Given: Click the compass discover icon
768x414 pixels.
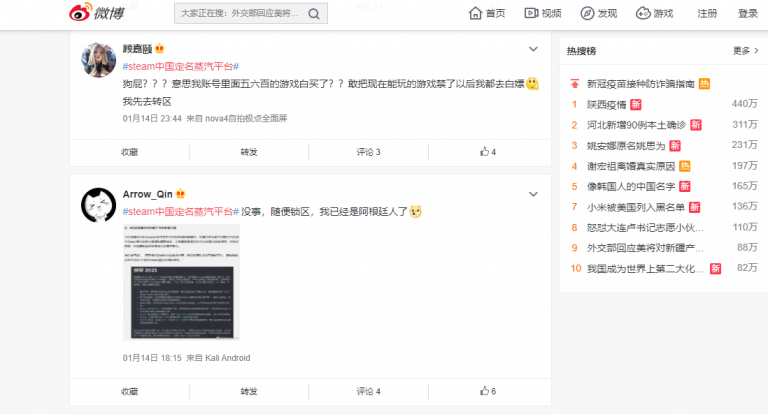Looking at the screenshot, I should coord(587,13).
